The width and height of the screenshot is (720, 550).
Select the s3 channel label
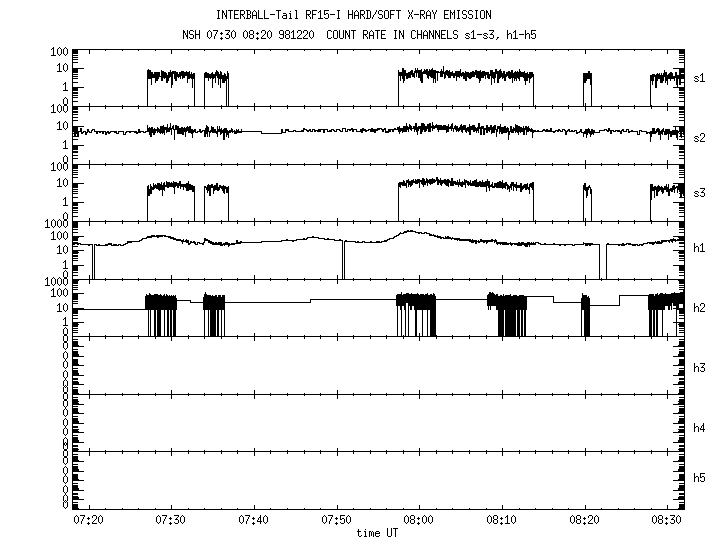coord(700,191)
